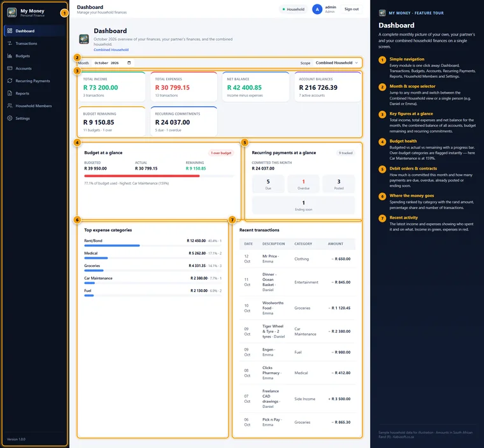Follow the Combined Household link

pos(111,50)
